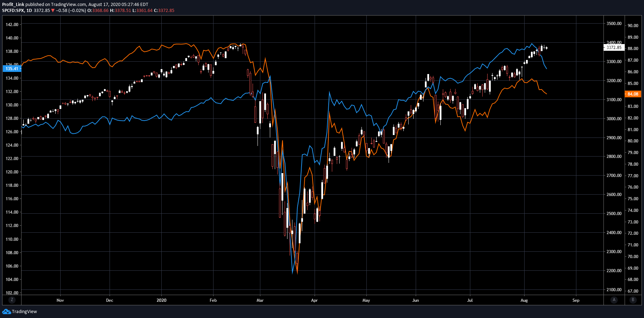
Task: Click the white 3372.85 last price label
Action: (614, 47)
